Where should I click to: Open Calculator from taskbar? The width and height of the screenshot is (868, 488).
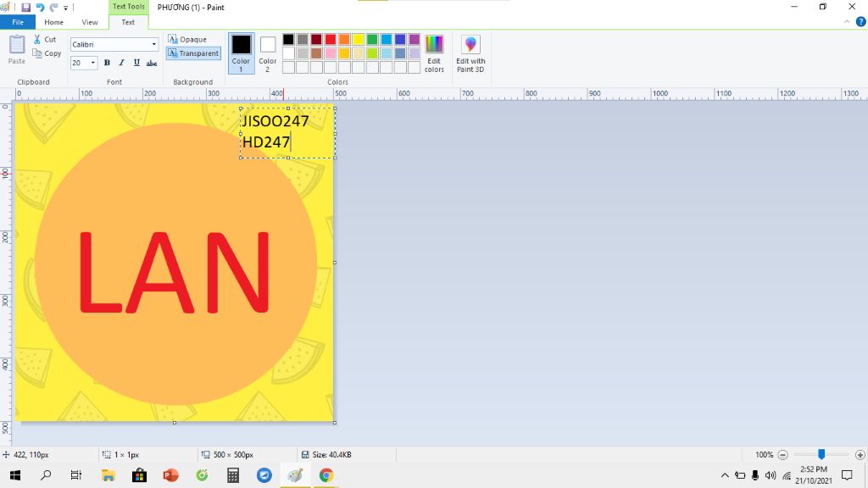pos(233,475)
